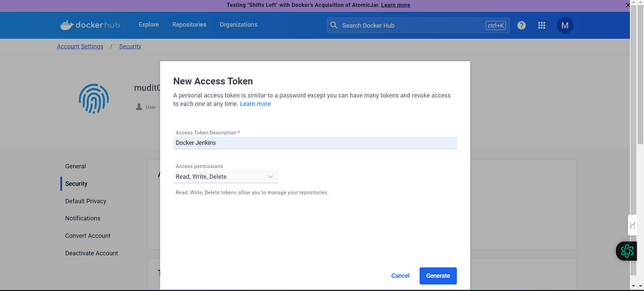Click the ctrl+K shortcut badge

coord(496,26)
